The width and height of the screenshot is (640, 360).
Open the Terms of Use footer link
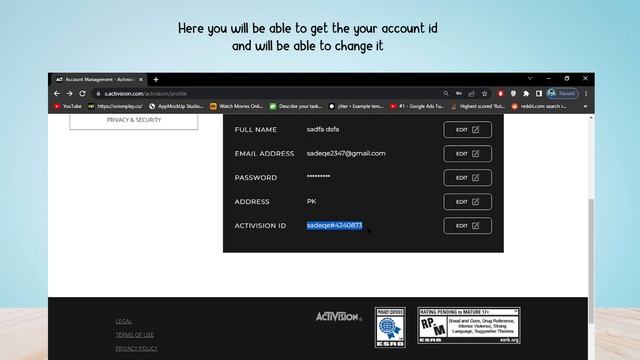135,335
